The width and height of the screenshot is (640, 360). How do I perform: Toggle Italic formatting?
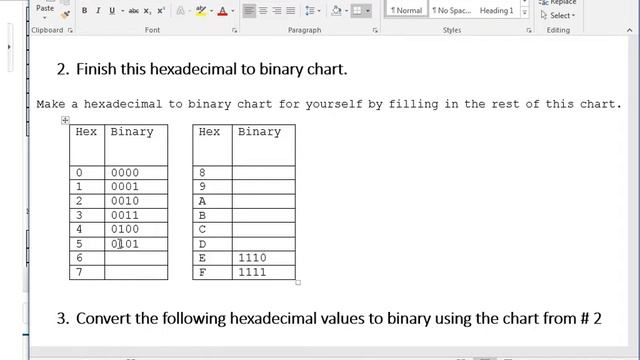pyautogui.click(x=98, y=11)
